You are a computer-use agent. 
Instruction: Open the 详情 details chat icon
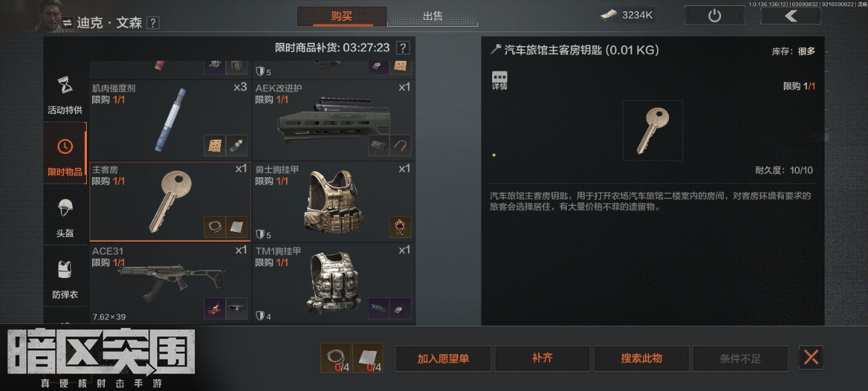[x=499, y=80]
